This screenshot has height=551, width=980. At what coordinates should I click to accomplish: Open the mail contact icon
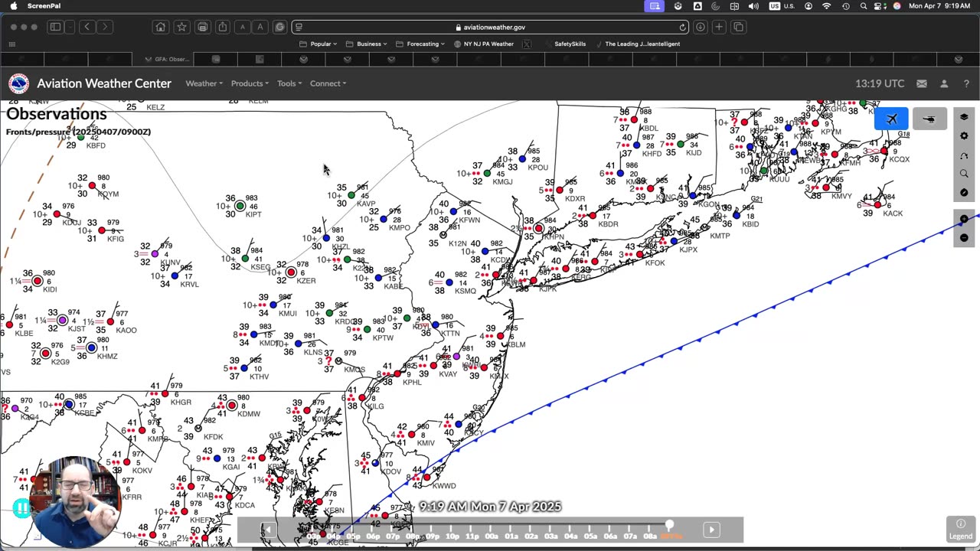(x=922, y=83)
